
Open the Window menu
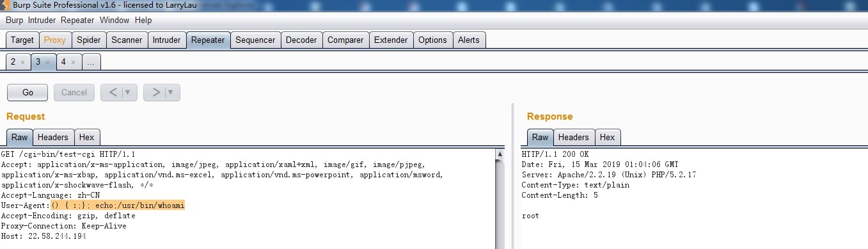tap(114, 20)
